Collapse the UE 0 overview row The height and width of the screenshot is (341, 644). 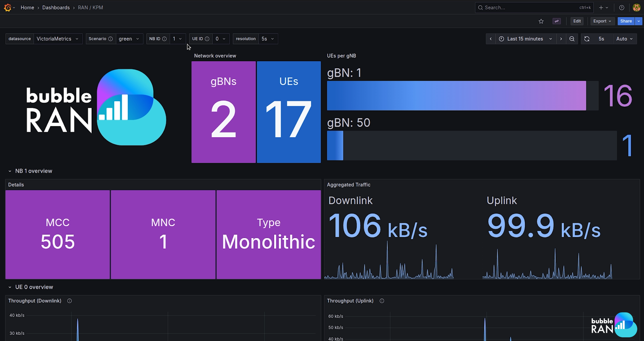pos(10,287)
